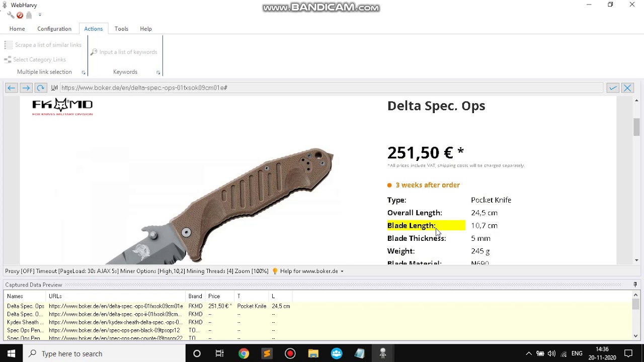Click the 251,50 € price text
This screenshot has height=362, width=644.
(x=426, y=152)
